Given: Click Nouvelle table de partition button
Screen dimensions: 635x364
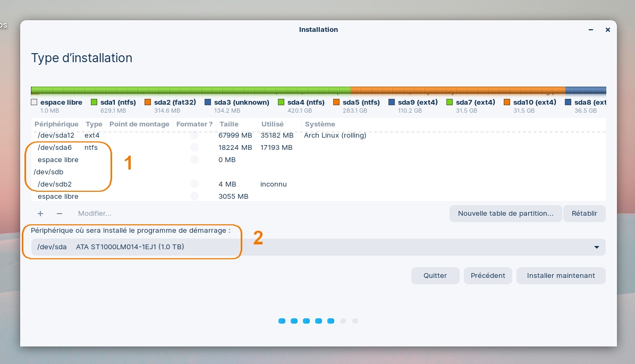Looking at the screenshot, I should tap(505, 214).
